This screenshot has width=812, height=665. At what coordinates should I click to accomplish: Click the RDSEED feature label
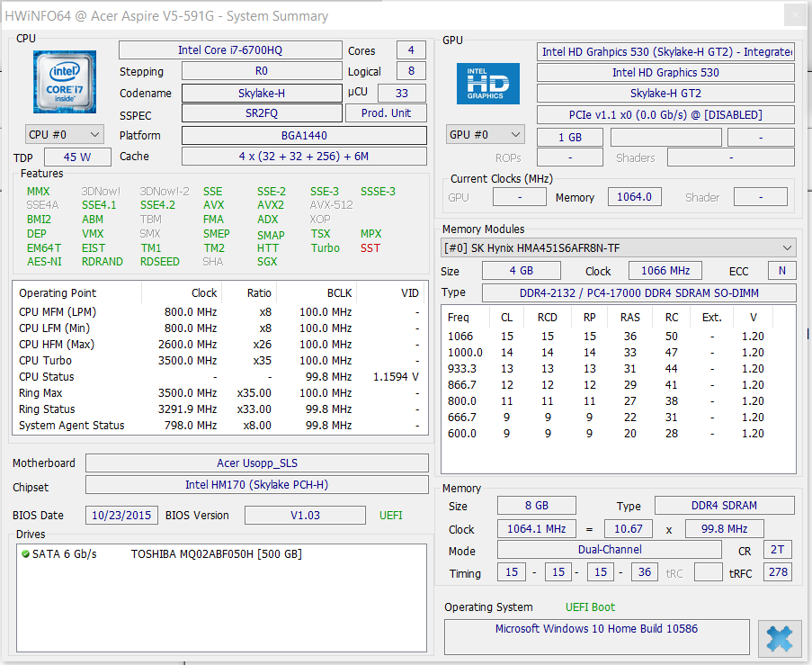[x=159, y=262]
